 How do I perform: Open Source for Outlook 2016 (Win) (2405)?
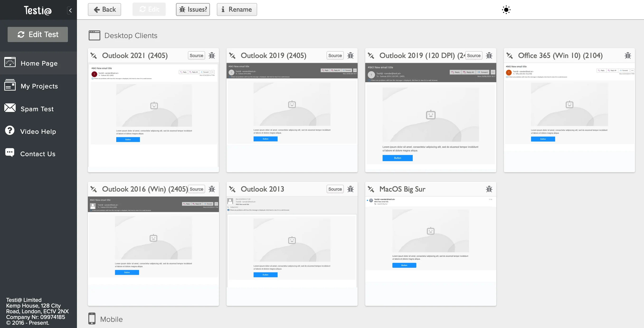coord(196,189)
